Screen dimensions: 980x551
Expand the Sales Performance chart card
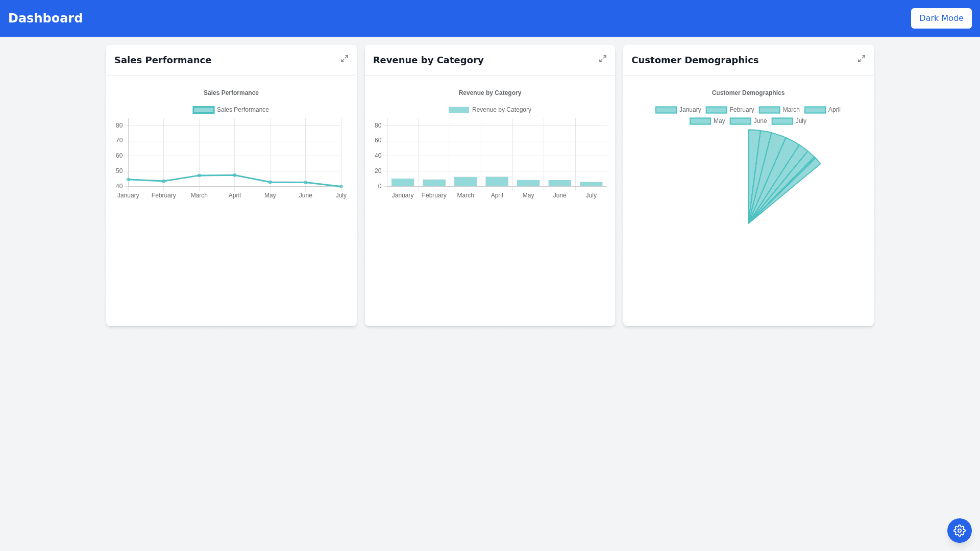[345, 59]
